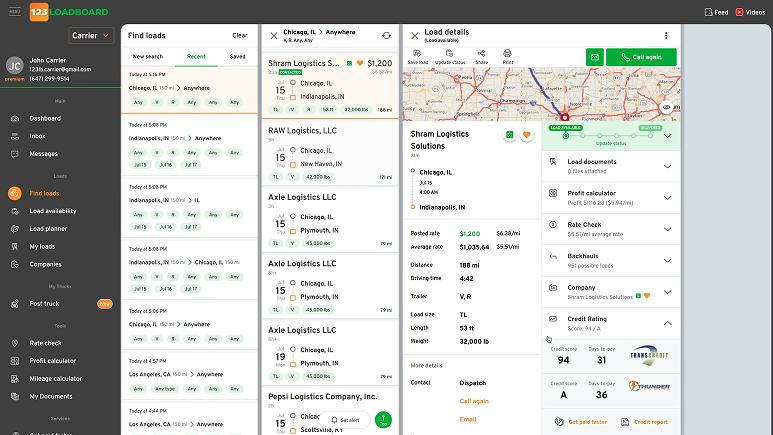Open the RAW Logistics, LLC load card
Image resolution: width=773 pixels, height=435 pixels.
[330, 153]
